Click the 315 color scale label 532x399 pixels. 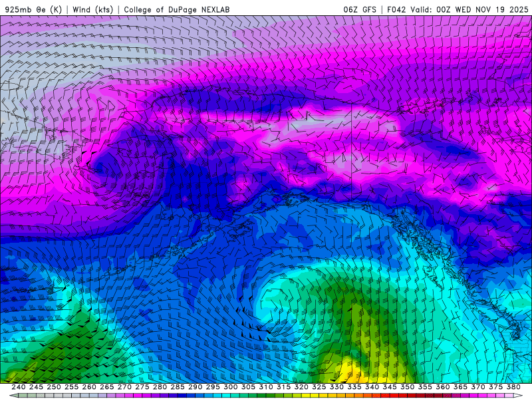point(283,387)
